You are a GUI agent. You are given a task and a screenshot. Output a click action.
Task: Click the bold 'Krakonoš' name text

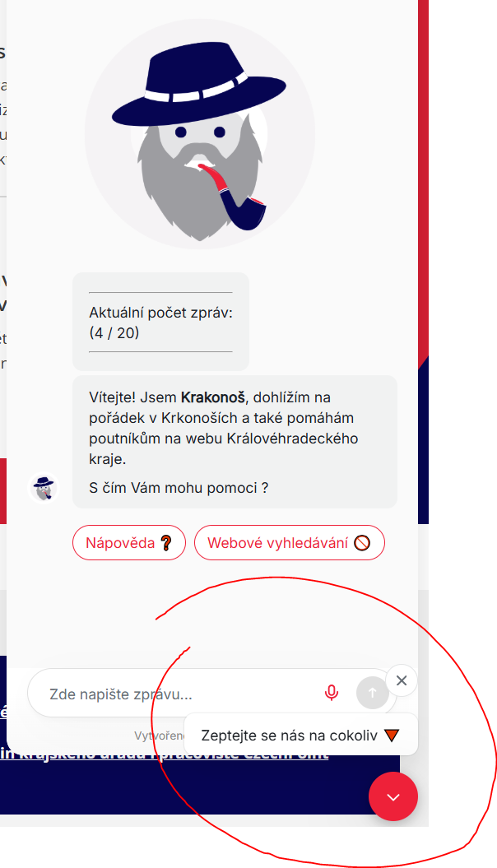coord(213,397)
